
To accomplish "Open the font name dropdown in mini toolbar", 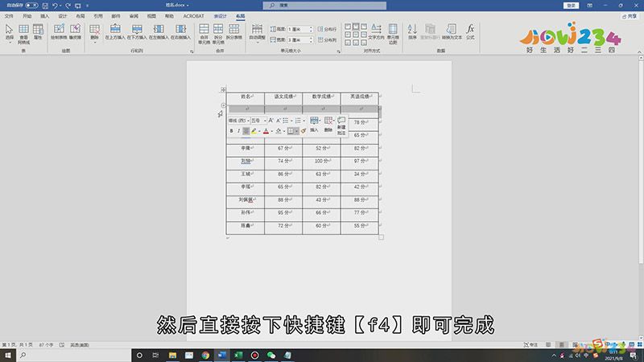I will (x=248, y=121).
